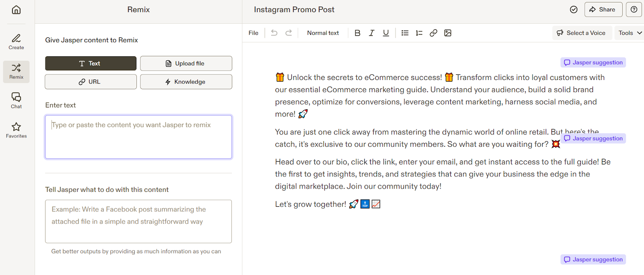Click the paragraph starting 'Unlock the secrets'
Screen dimensions: 644x275
[x=440, y=96]
